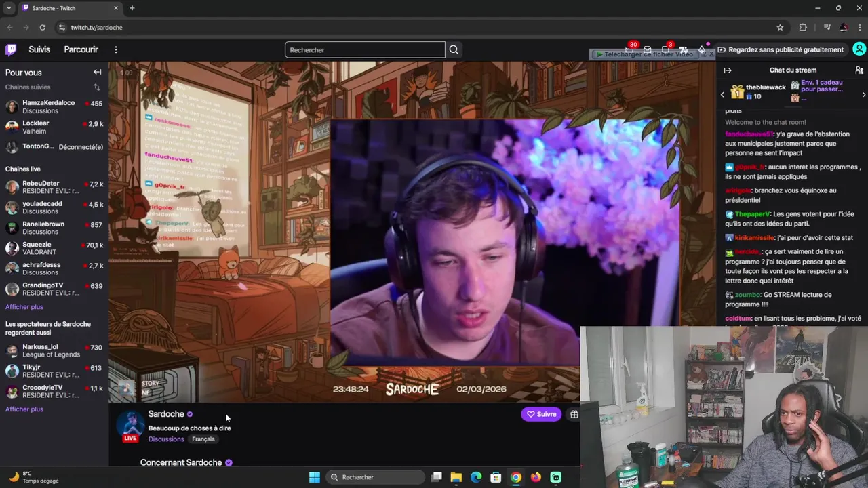Open Windows Start menu
The image size is (868, 488).
click(314, 477)
